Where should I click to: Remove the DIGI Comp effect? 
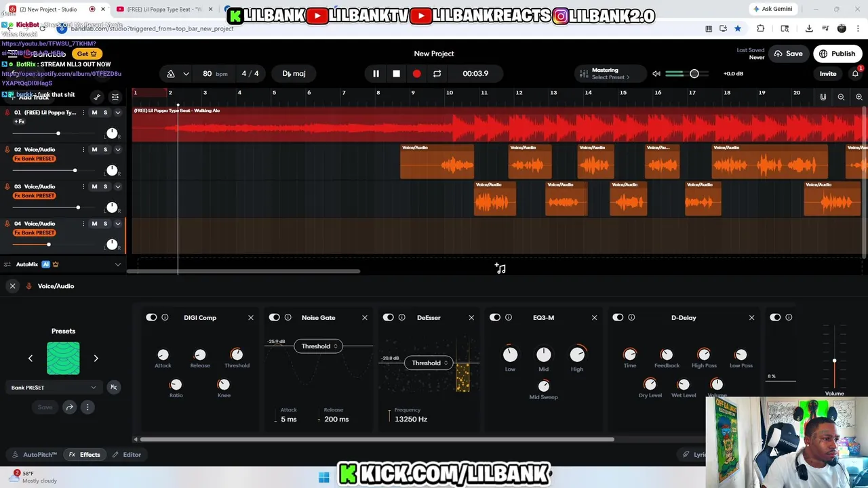(250, 317)
